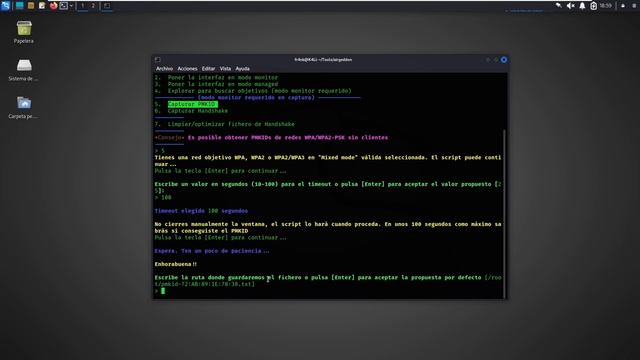Open the text editor launcher in panel
The image size is (640, 360).
pos(42,6)
